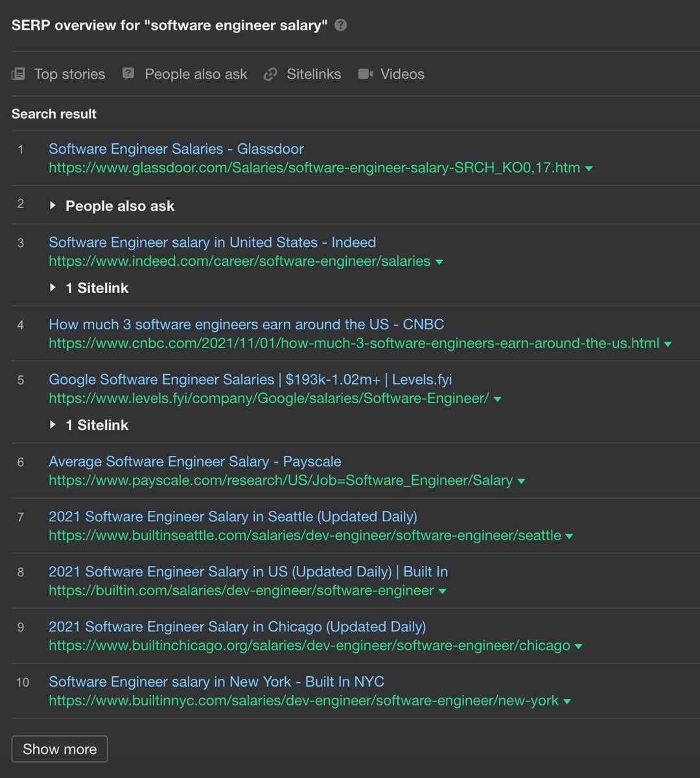Open Software Engineer salary in United States - Indeed
The height and width of the screenshot is (778, 700).
(x=212, y=242)
